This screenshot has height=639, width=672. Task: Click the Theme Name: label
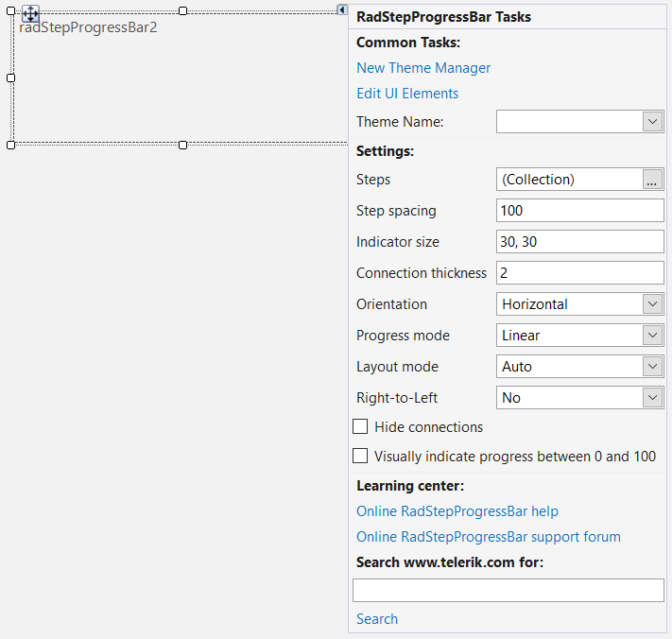tap(400, 122)
